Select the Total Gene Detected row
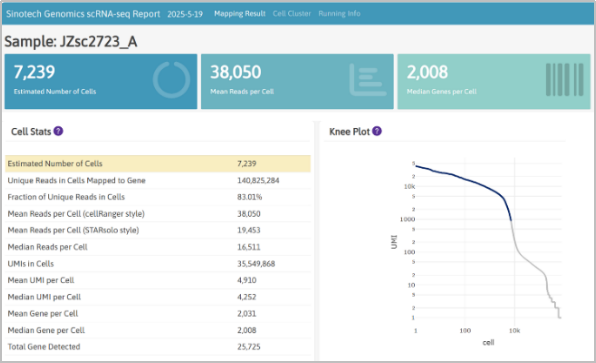This screenshot has height=363, width=596. click(x=158, y=347)
